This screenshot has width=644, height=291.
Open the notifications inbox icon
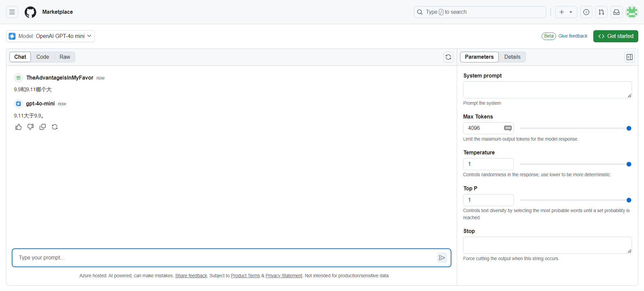click(x=616, y=12)
